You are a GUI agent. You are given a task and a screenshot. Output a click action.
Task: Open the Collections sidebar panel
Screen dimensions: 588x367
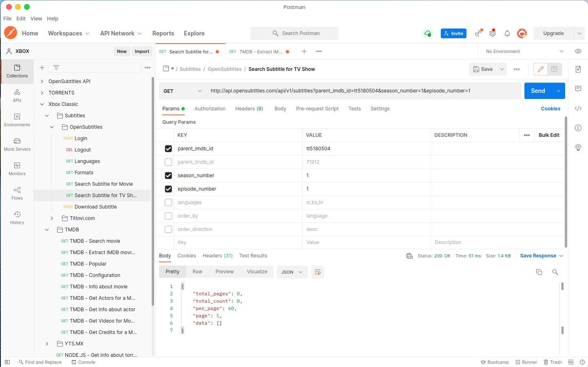coord(17,71)
